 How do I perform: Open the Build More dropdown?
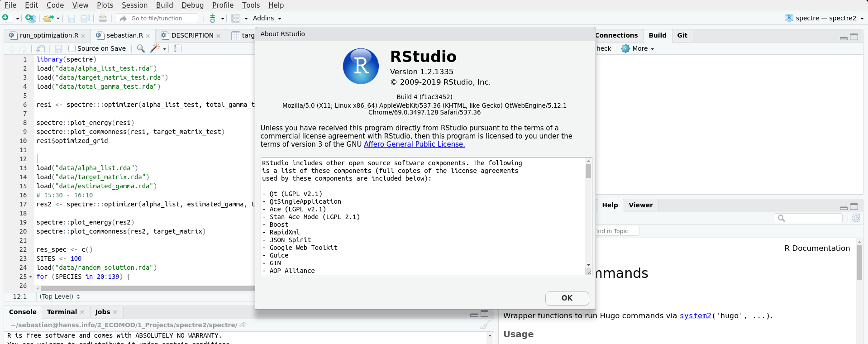[x=638, y=48]
